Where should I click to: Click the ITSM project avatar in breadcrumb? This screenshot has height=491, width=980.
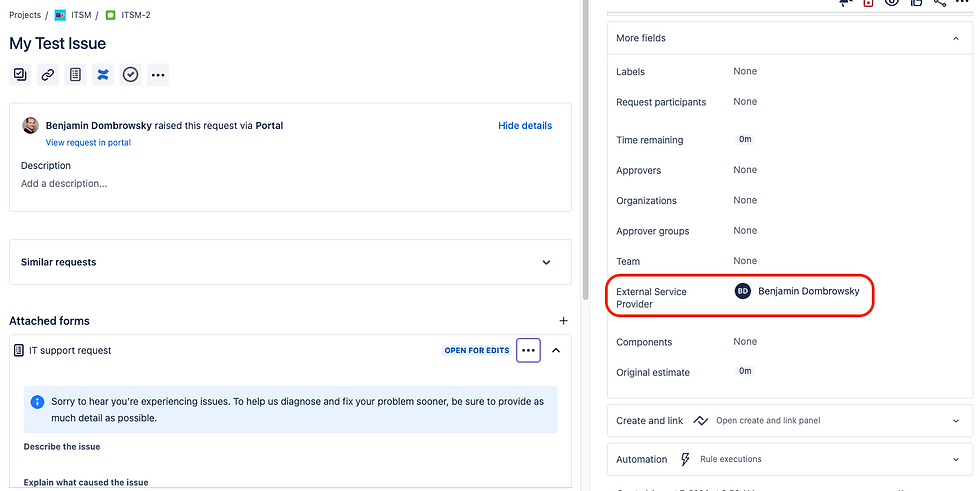click(x=60, y=15)
